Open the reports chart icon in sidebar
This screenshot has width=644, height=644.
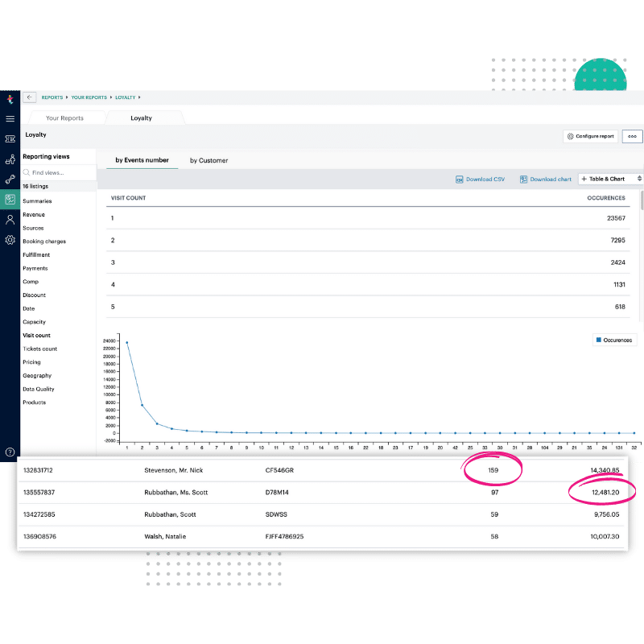coord(10,199)
